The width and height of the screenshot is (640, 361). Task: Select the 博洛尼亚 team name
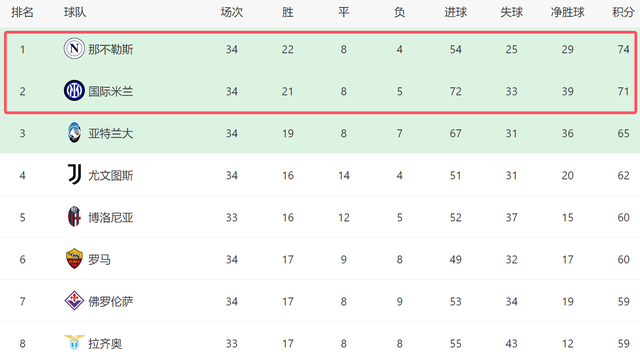[111, 218]
